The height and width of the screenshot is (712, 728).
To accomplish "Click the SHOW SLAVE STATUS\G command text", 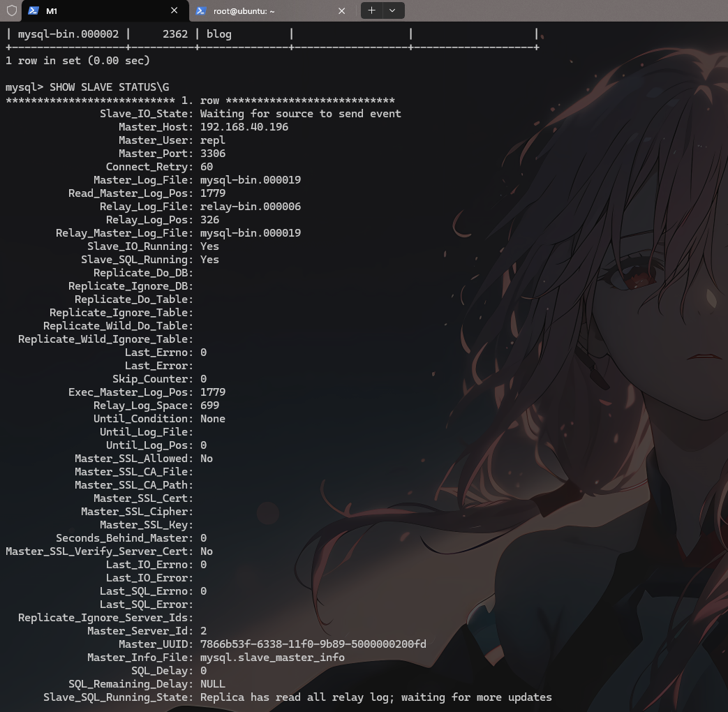I will point(109,87).
